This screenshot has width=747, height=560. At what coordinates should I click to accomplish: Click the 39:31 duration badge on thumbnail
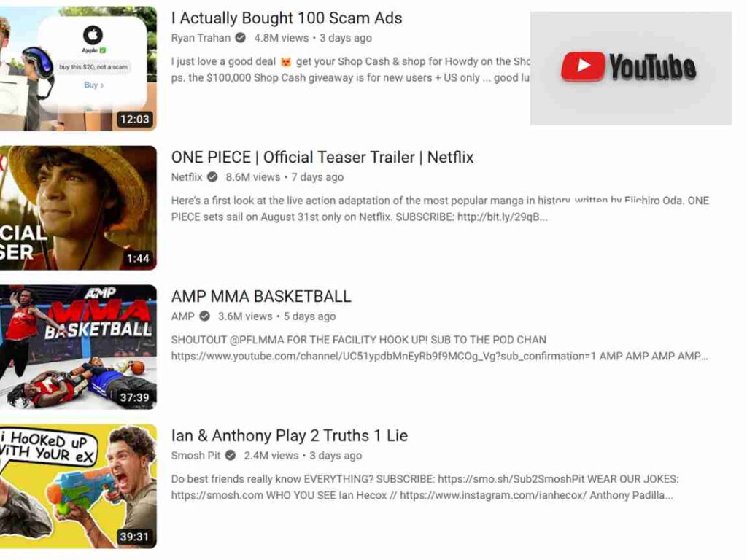coord(134,537)
